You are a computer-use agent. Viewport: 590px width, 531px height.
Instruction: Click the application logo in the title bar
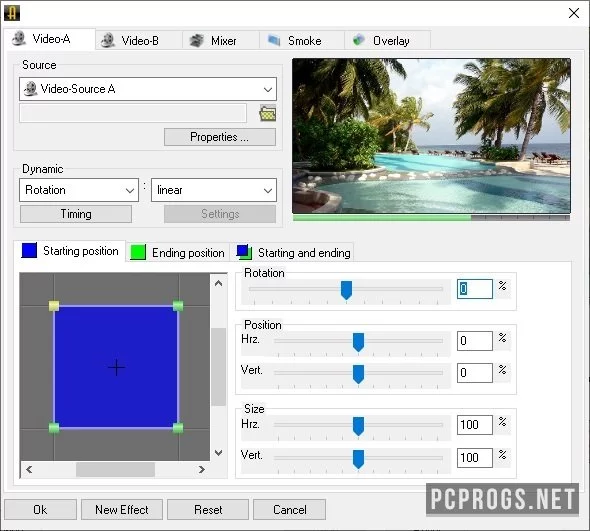click(12, 13)
